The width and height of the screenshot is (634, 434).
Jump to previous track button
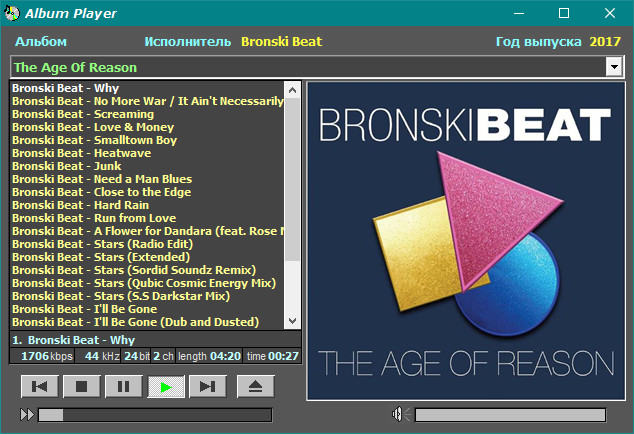click(40, 387)
